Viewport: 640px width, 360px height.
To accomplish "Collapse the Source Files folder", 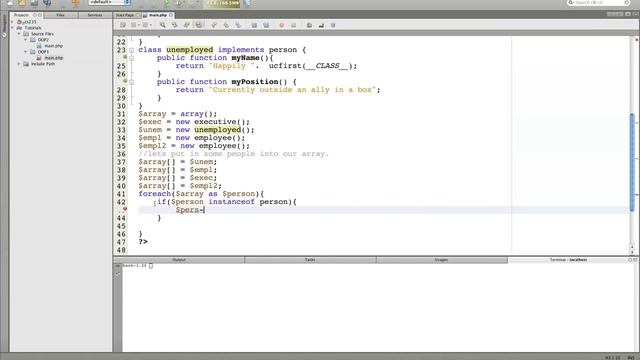I will click(x=19, y=34).
